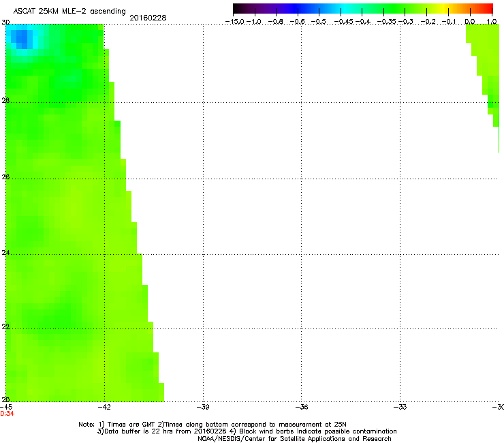This screenshot has width=504, height=443.
Task: Click the color bar label -0.35
Action: pyautogui.click(x=387, y=22)
